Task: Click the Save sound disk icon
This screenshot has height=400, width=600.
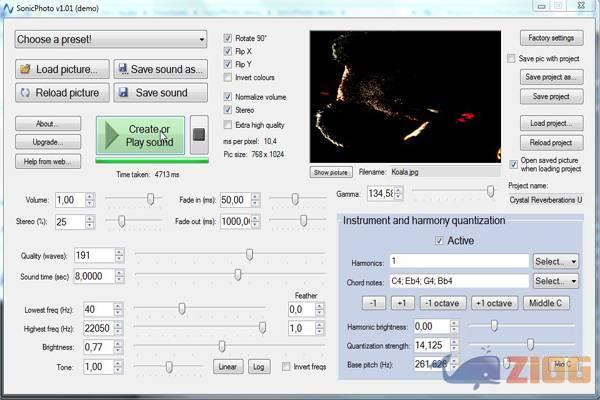Action: (x=122, y=93)
